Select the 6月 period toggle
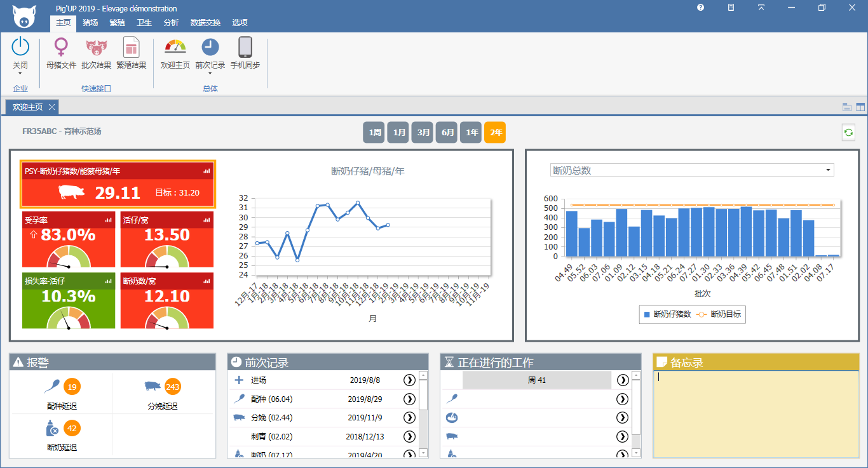 coord(447,132)
